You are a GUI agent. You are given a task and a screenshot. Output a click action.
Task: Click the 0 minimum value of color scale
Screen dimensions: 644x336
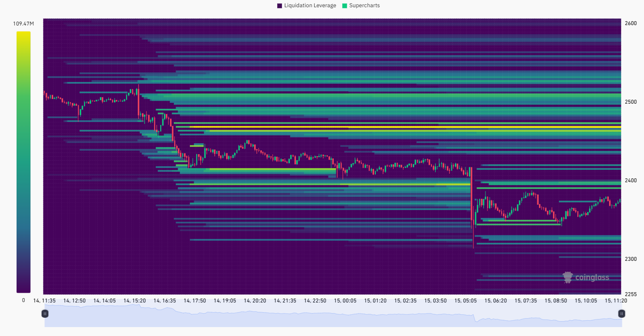[23, 300]
